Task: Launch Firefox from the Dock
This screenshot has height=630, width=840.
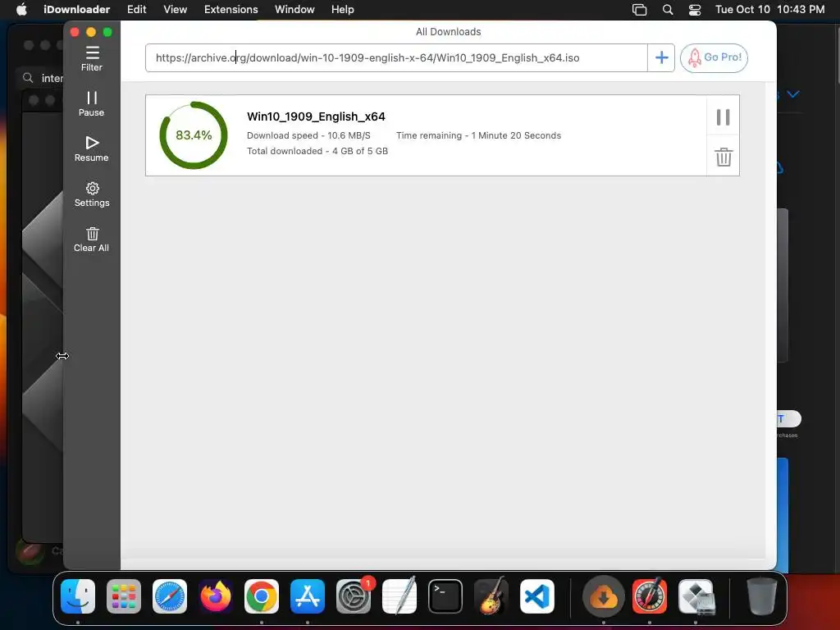Action: click(216, 596)
